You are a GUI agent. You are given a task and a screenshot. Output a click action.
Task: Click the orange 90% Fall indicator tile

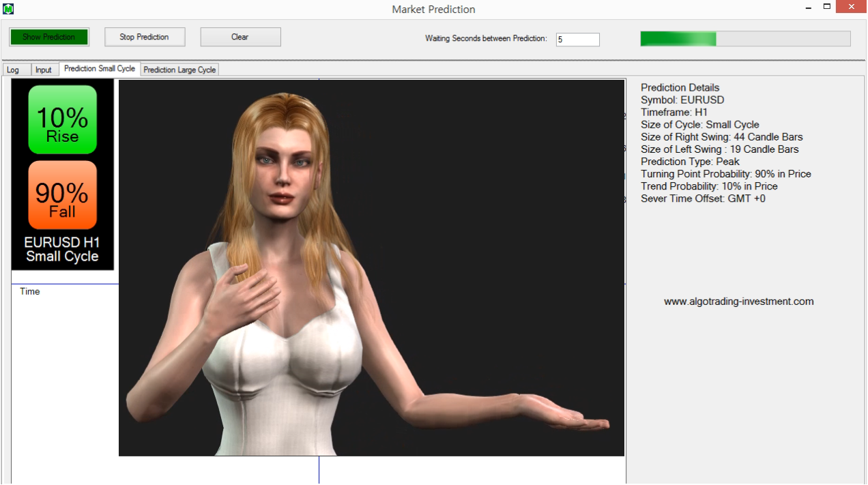coord(62,195)
